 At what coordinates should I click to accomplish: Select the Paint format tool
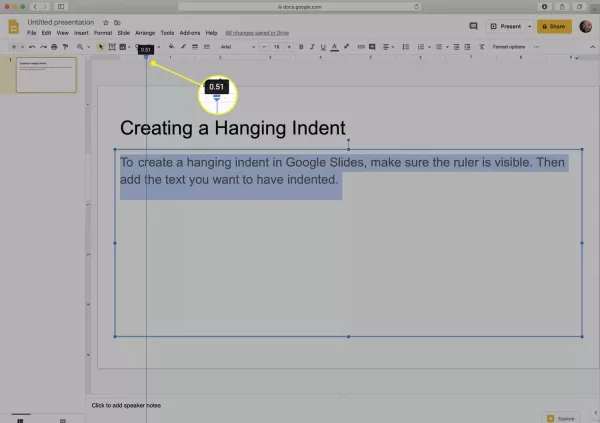(x=65, y=47)
